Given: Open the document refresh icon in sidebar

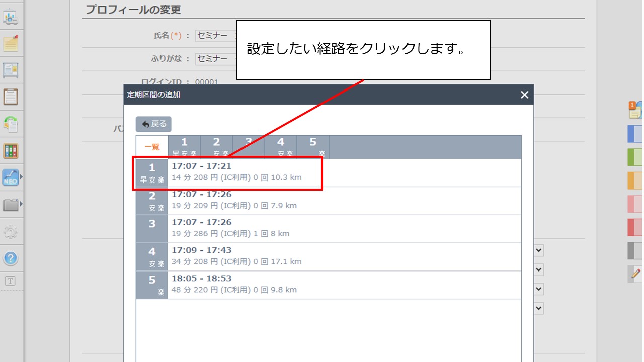Looking at the screenshot, I should click(x=11, y=123).
